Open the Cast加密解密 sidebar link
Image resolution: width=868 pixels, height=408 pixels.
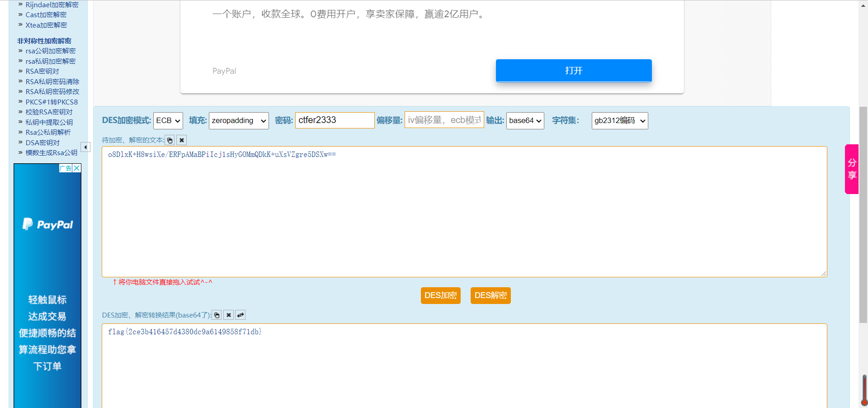coord(46,15)
